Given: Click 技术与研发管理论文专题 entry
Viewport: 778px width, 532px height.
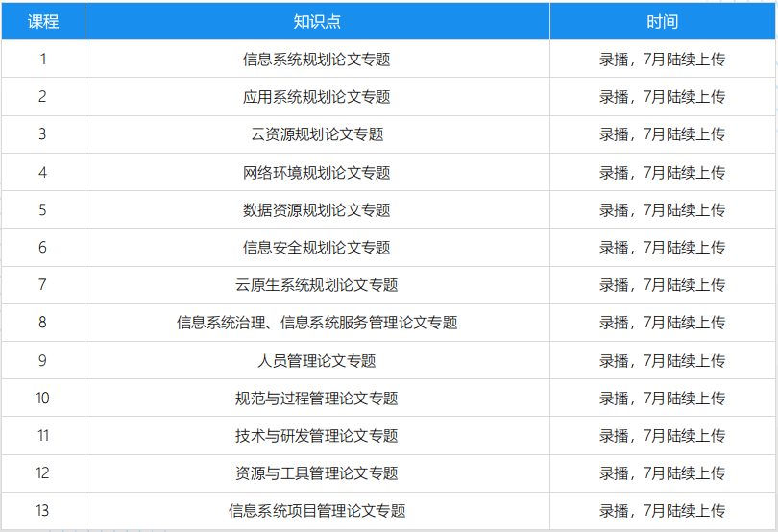Looking at the screenshot, I should click(x=317, y=436).
